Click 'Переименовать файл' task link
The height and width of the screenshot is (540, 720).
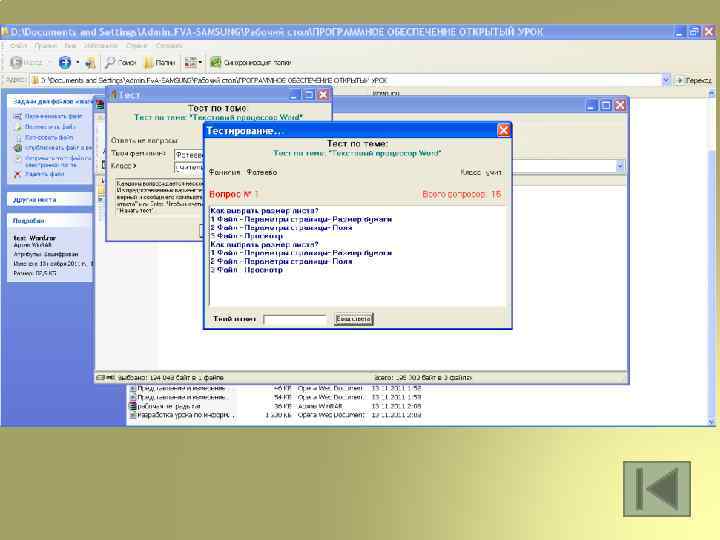tap(53, 116)
